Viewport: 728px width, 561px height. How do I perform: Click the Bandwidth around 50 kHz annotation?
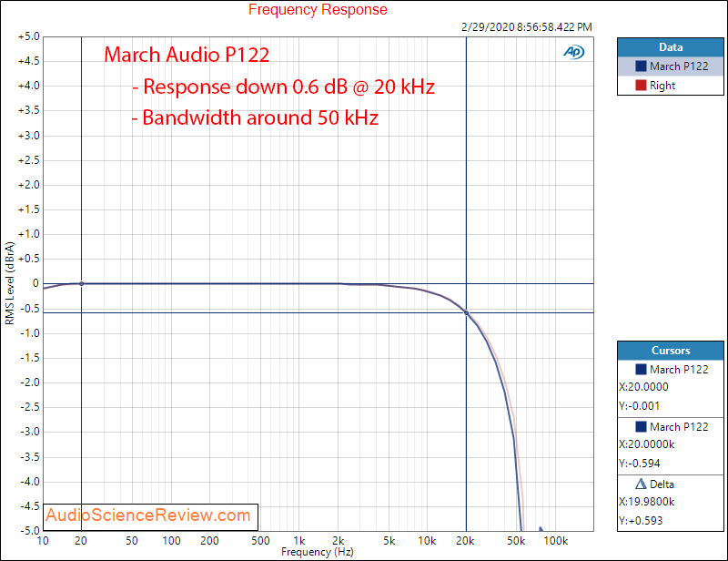click(x=255, y=117)
